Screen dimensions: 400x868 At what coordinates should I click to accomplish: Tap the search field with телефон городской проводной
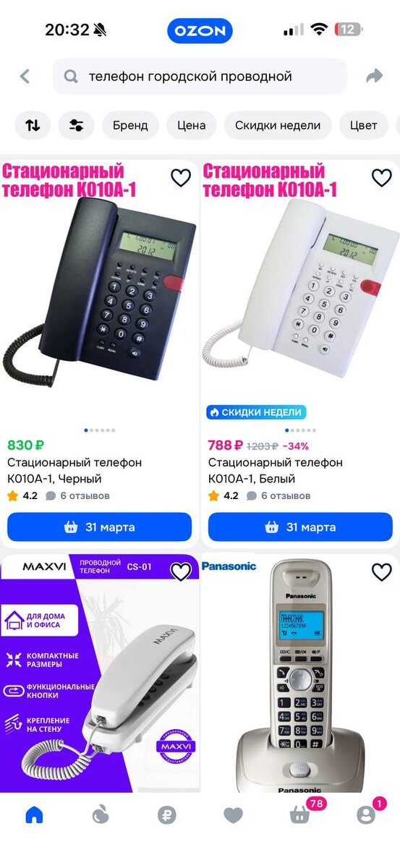[200, 76]
